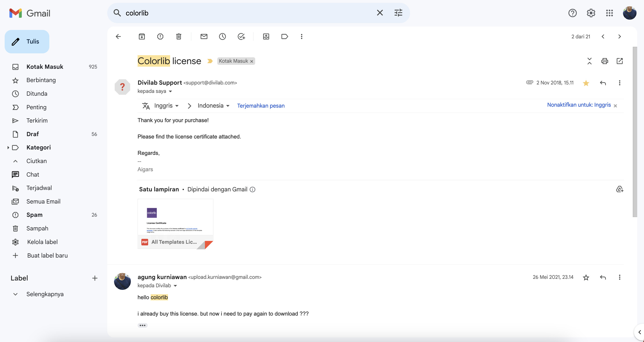Open conversation in new window
This screenshot has height=342, width=644.
(620, 61)
